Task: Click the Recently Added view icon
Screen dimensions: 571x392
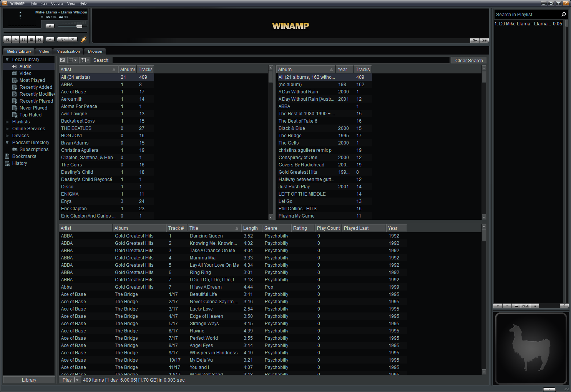Action: pos(15,87)
